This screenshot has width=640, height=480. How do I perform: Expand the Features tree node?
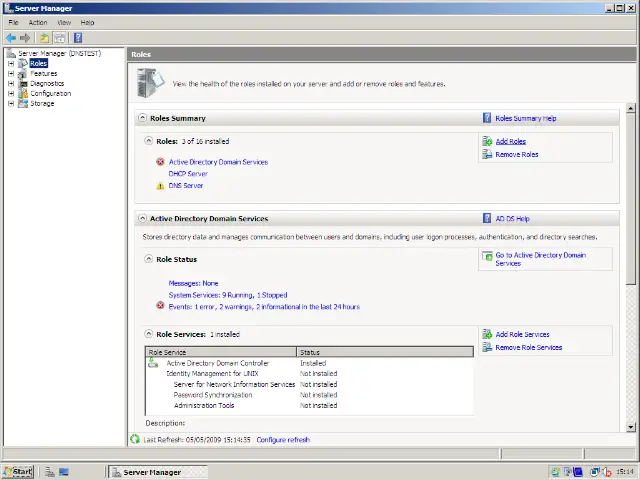[11, 73]
